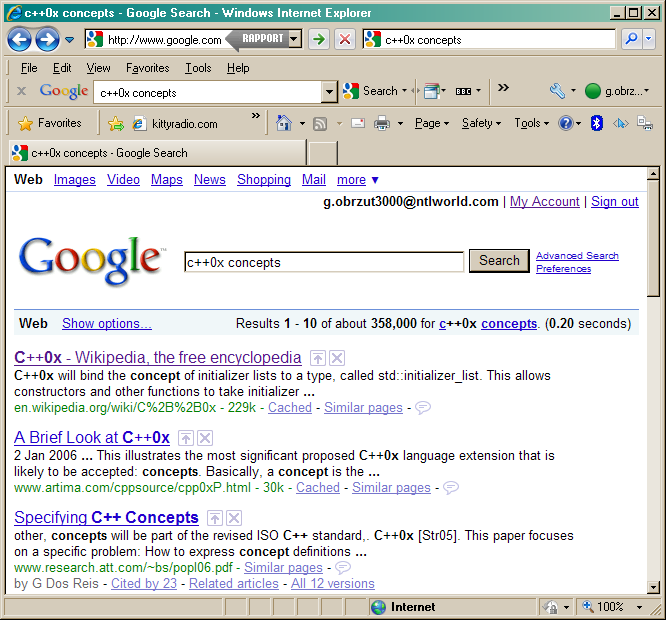Open Google Toolbar wrench settings

[557, 91]
